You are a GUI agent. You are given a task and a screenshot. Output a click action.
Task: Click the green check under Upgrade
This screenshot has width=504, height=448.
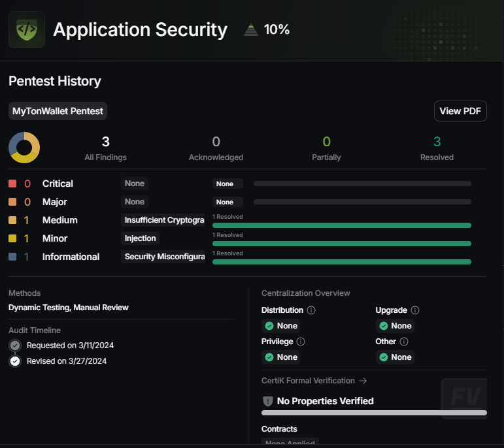pos(384,326)
